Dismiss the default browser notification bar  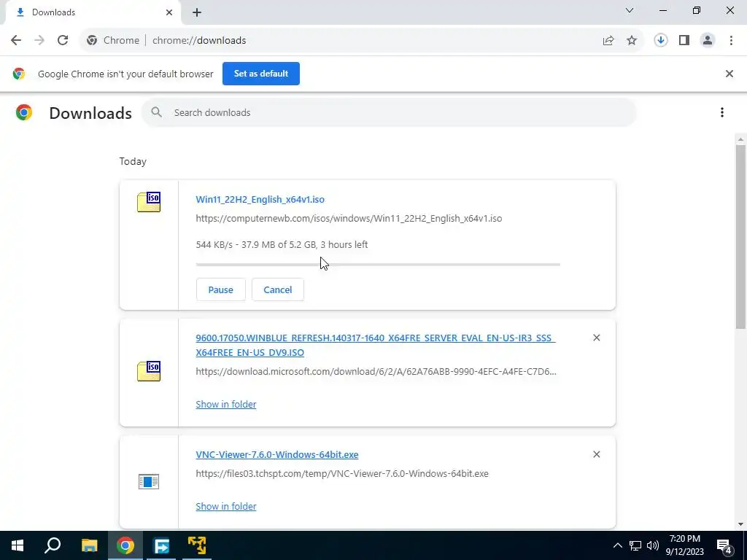729,74
